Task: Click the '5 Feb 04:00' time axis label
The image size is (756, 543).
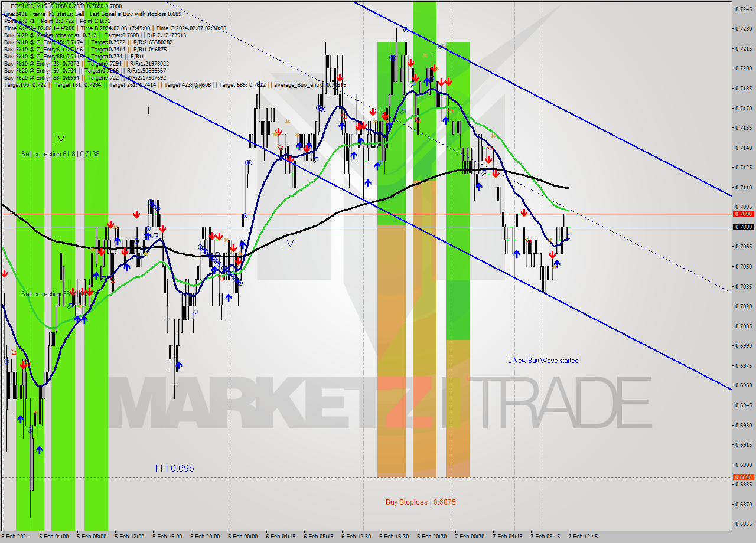Action: click(x=54, y=537)
